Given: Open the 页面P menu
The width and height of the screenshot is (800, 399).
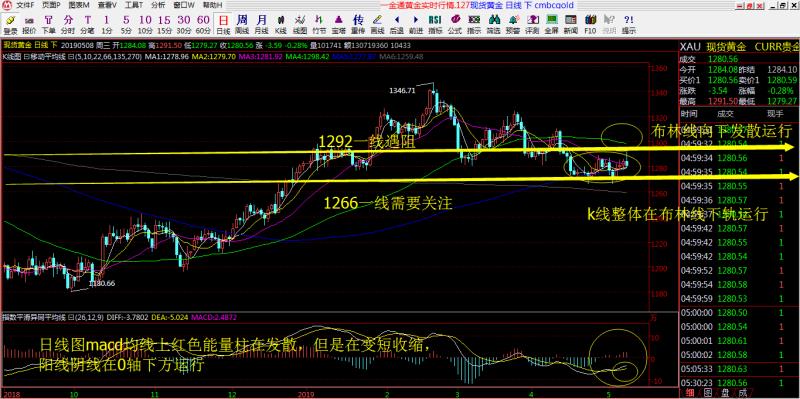Looking at the screenshot, I should [x=52, y=5].
